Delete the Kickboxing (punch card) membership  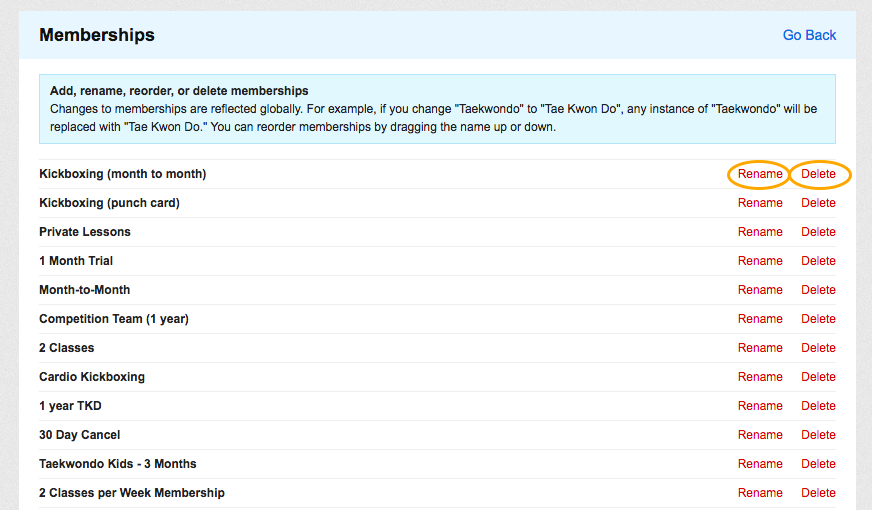tap(818, 203)
